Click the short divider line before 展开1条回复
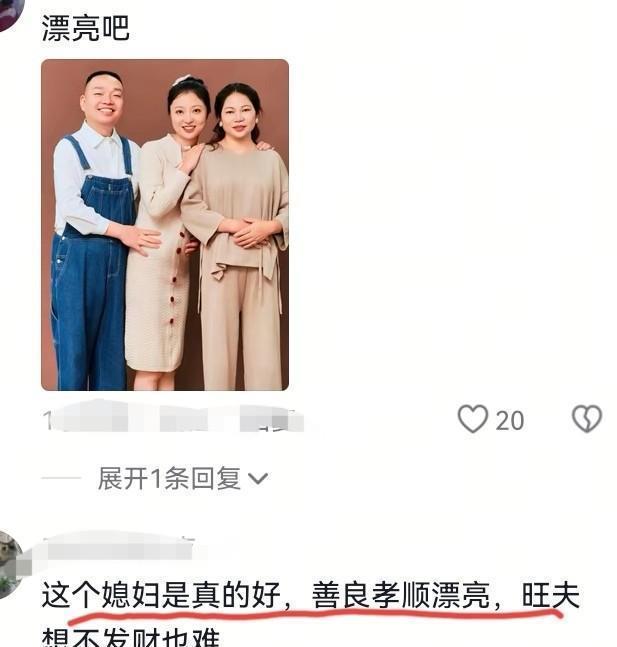617x647 pixels. coord(61,478)
